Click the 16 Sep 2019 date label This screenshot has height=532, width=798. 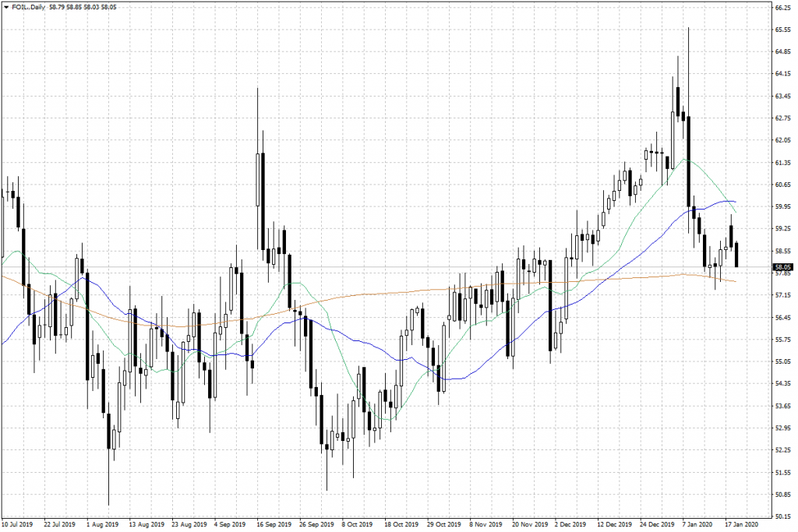pyautogui.click(x=274, y=524)
